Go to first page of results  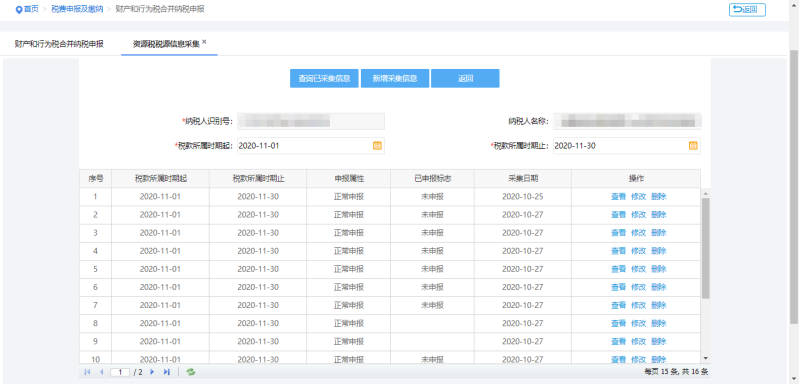87,372
